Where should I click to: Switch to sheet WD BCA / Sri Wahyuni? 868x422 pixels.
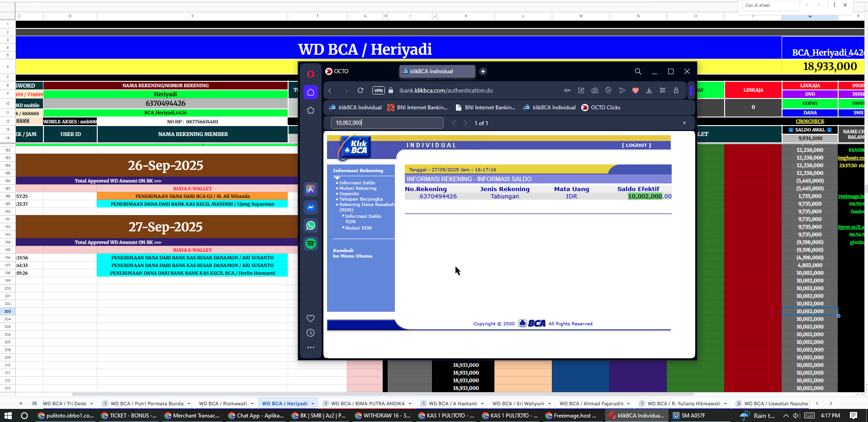click(518, 403)
